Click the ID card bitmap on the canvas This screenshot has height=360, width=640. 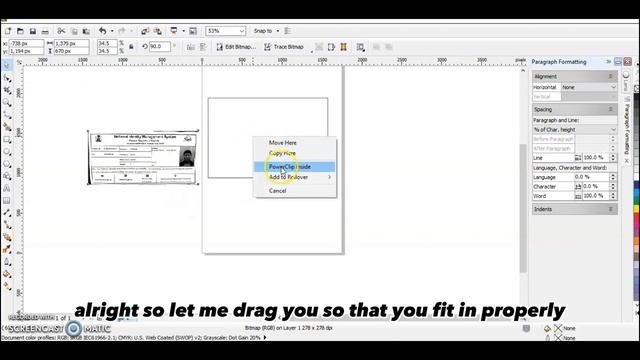(143, 158)
